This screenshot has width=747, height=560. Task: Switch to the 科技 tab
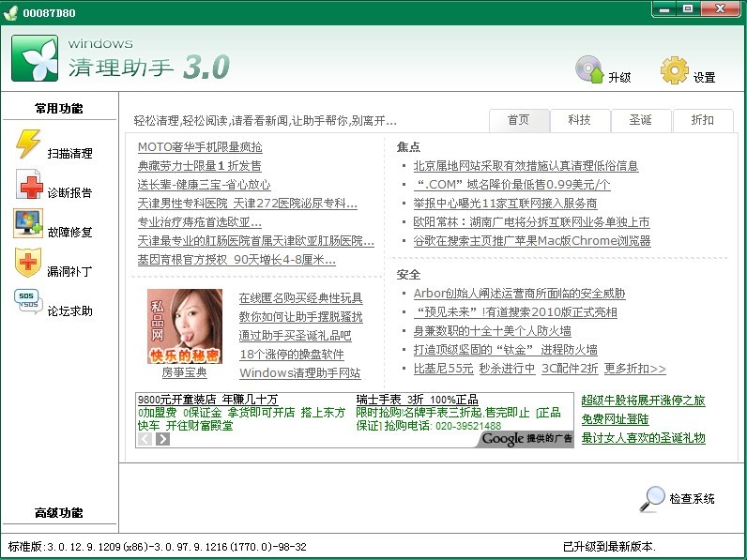[580, 120]
